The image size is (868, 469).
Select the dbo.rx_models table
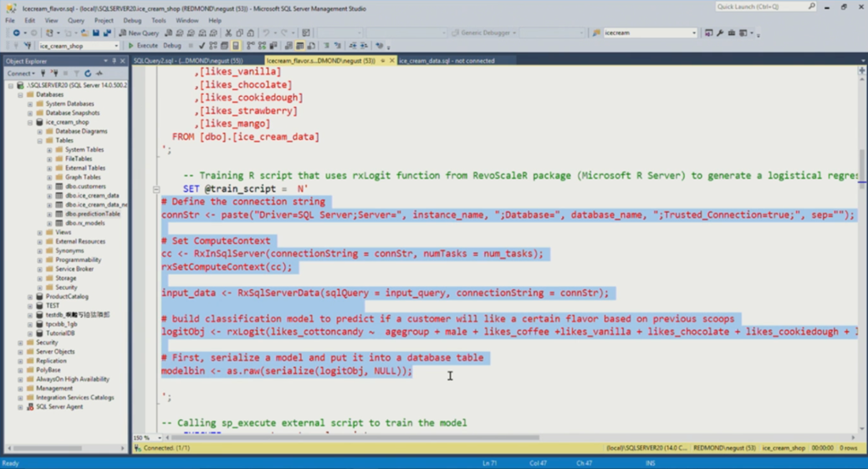pyautogui.click(x=86, y=223)
